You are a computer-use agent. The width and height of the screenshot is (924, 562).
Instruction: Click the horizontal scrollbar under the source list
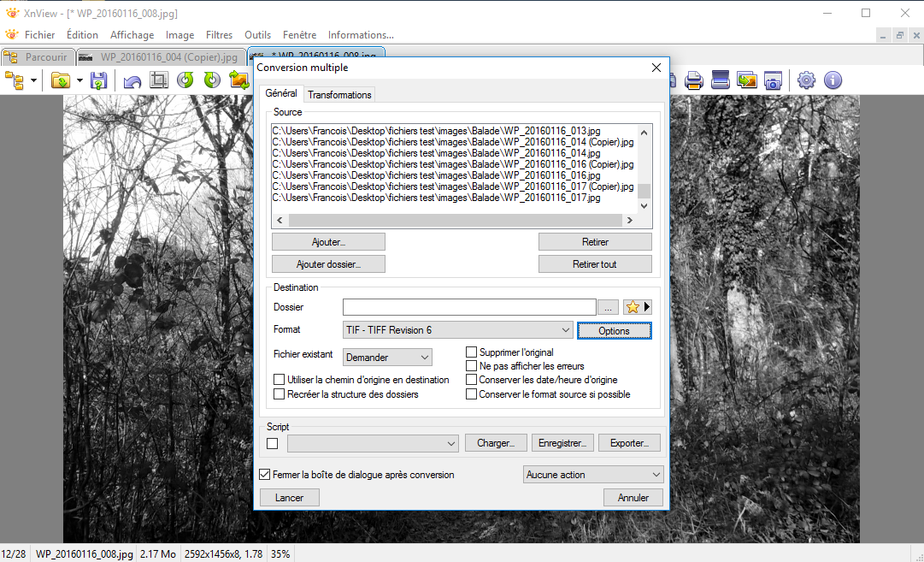pyautogui.click(x=453, y=220)
